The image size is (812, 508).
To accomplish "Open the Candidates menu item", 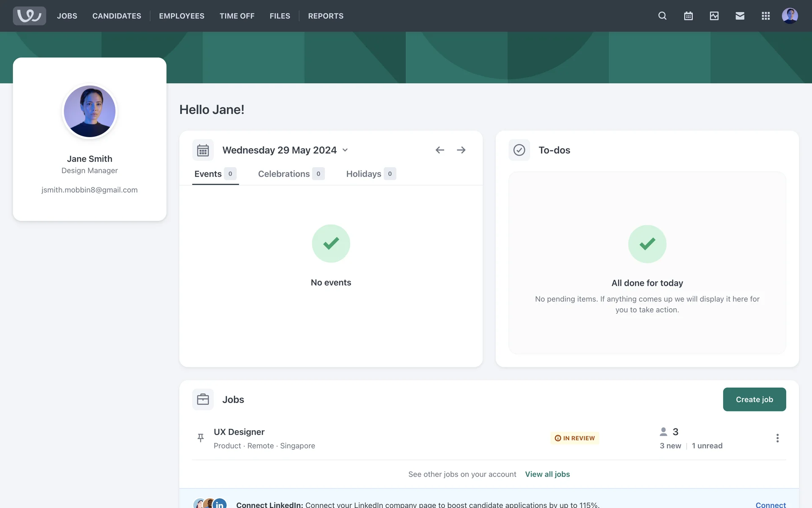I will (x=117, y=16).
